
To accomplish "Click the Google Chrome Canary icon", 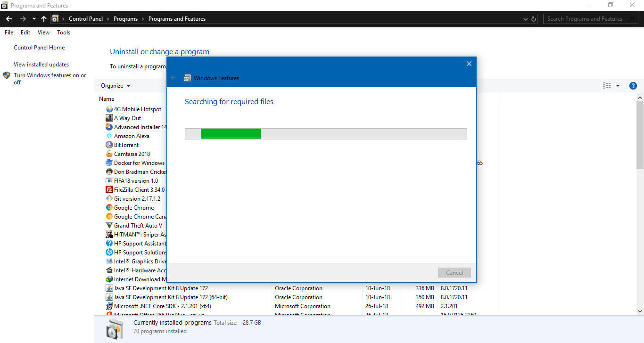I will [109, 217].
